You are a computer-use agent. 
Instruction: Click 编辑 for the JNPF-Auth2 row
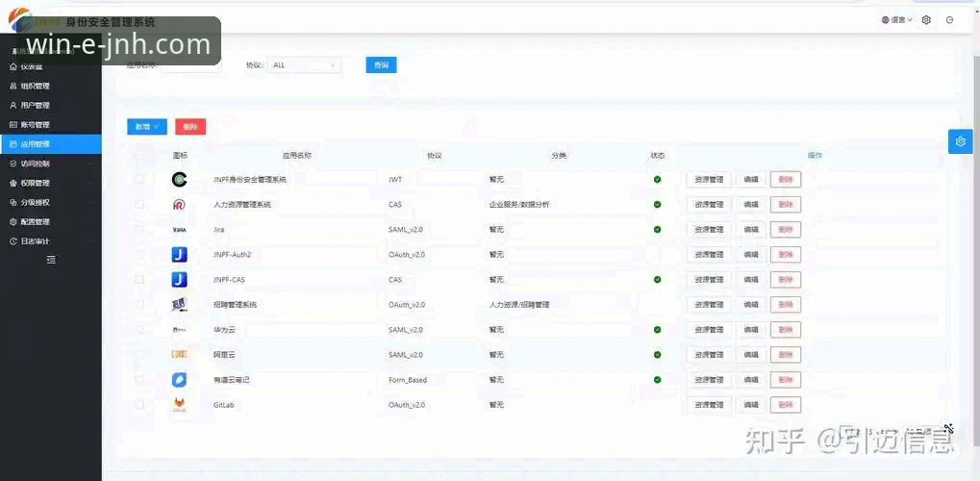point(750,255)
